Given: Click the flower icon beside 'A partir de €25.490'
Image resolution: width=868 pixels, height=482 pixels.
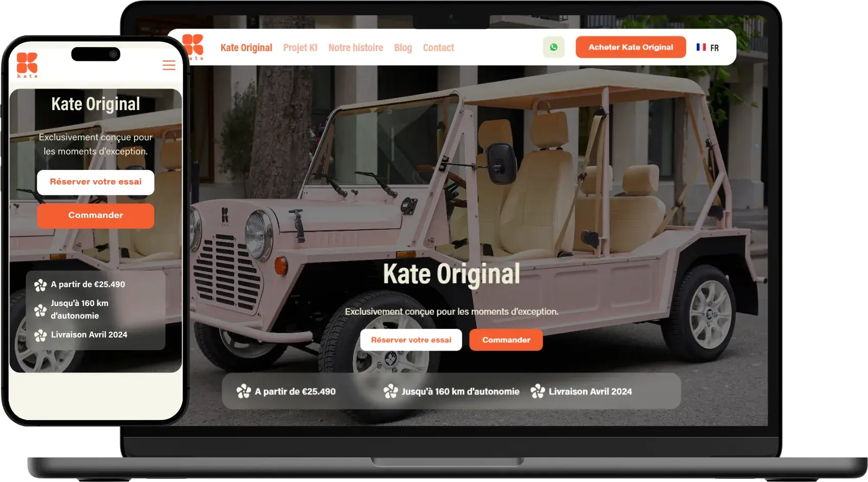Looking at the screenshot, I should pyautogui.click(x=242, y=391).
